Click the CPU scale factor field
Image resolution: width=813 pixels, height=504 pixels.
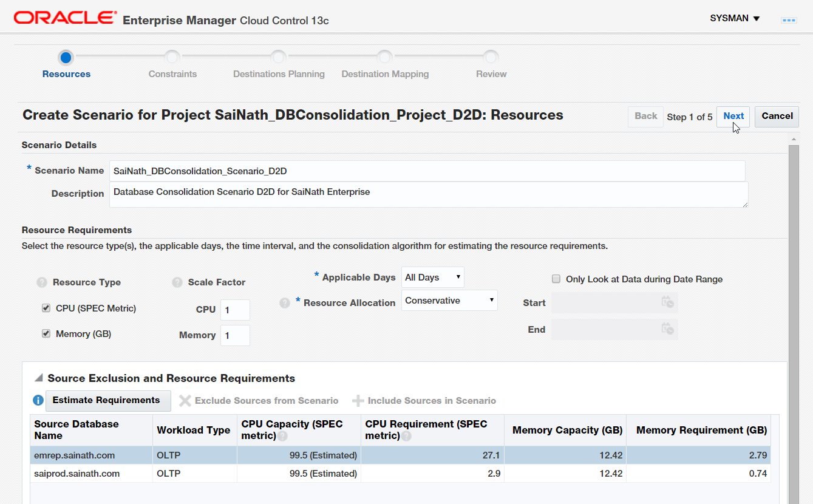click(235, 310)
